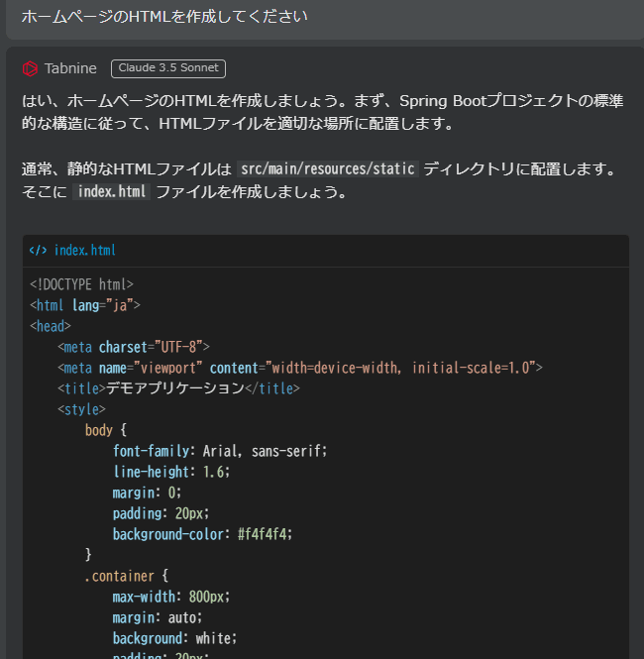This screenshot has width=644, height=659.
Task: Click the DOCTYPE html line in code
Action: [x=82, y=284]
